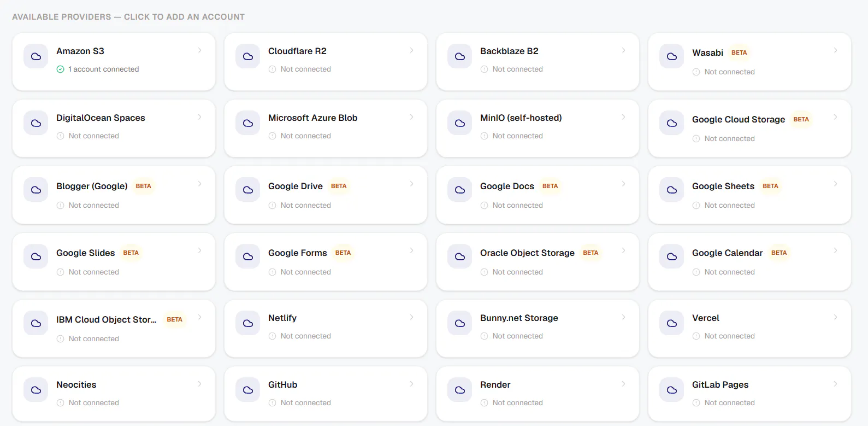Click the "Google Cloud Storage" provider name
The width and height of the screenshot is (868, 426).
739,120
